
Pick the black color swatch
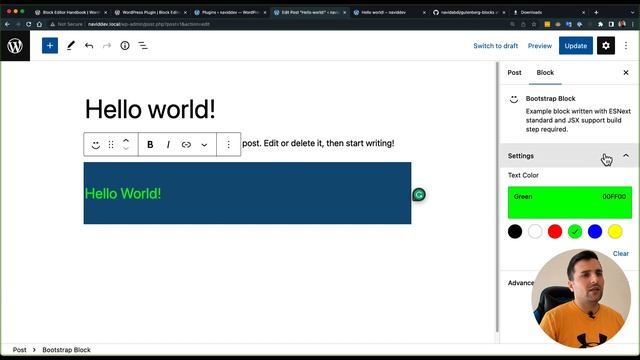(515, 232)
